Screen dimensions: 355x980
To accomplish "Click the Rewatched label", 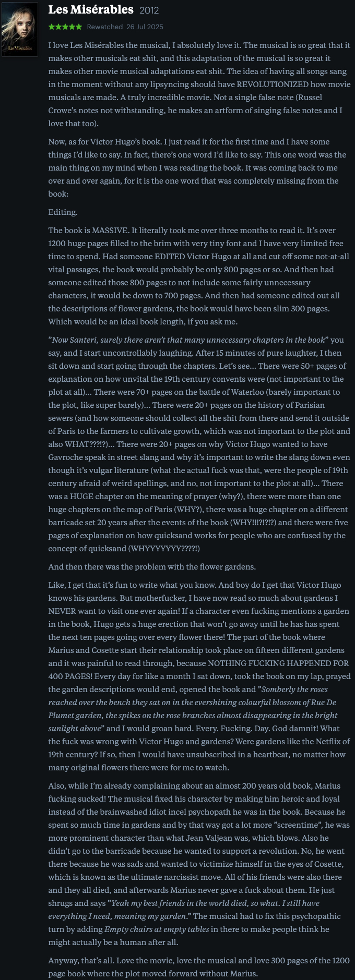I will (x=104, y=27).
